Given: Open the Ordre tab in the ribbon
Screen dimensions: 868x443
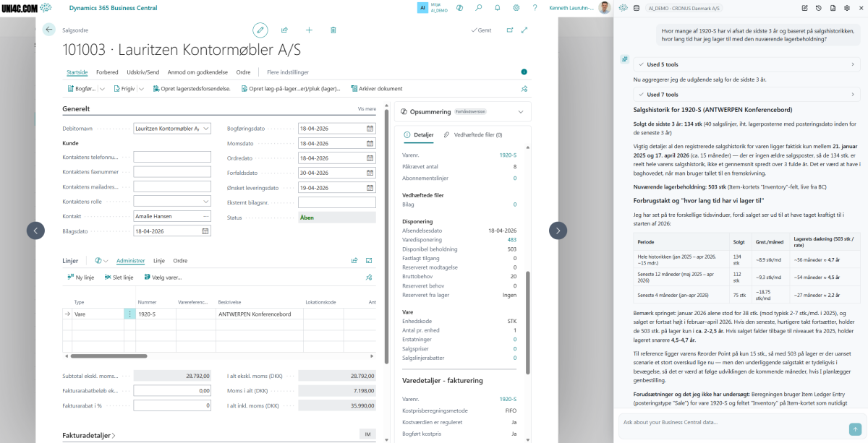Looking at the screenshot, I should pyautogui.click(x=244, y=72).
